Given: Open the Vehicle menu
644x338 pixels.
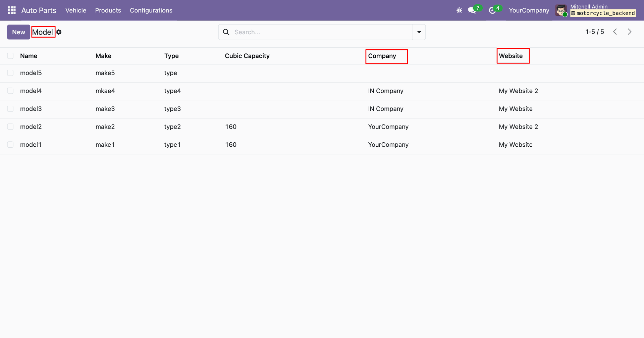Looking at the screenshot, I should point(76,10).
